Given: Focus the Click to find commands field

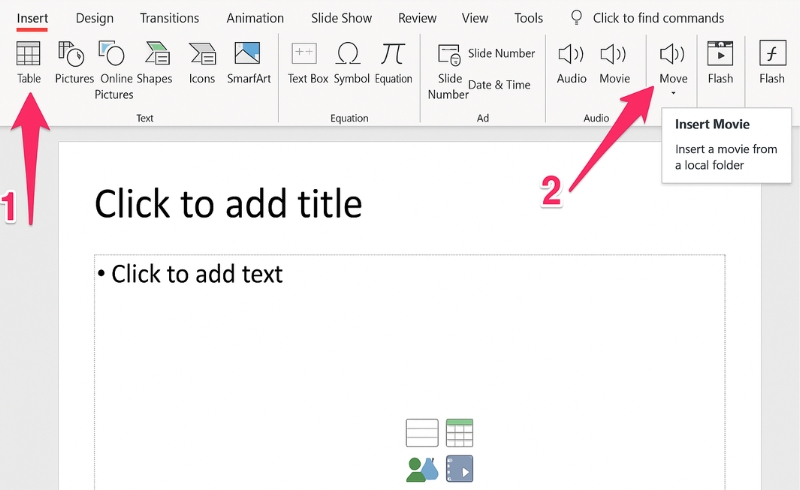Looking at the screenshot, I should coord(658,18).
